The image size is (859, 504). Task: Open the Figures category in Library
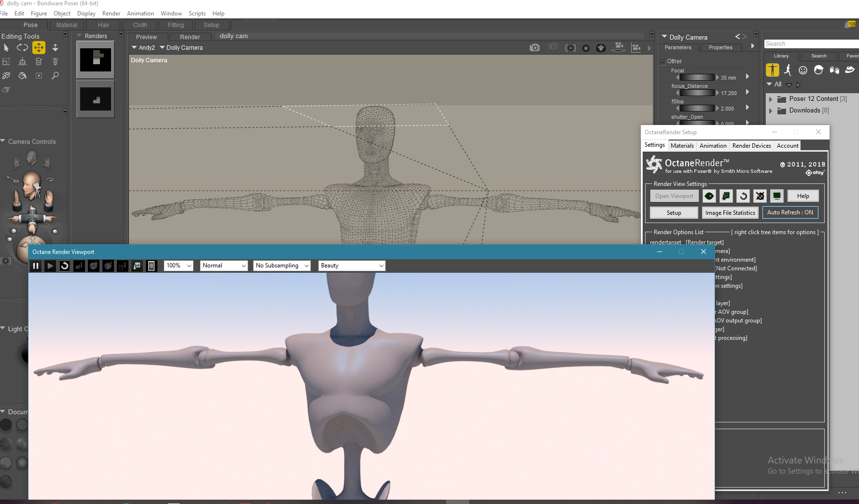pos(773,70)
